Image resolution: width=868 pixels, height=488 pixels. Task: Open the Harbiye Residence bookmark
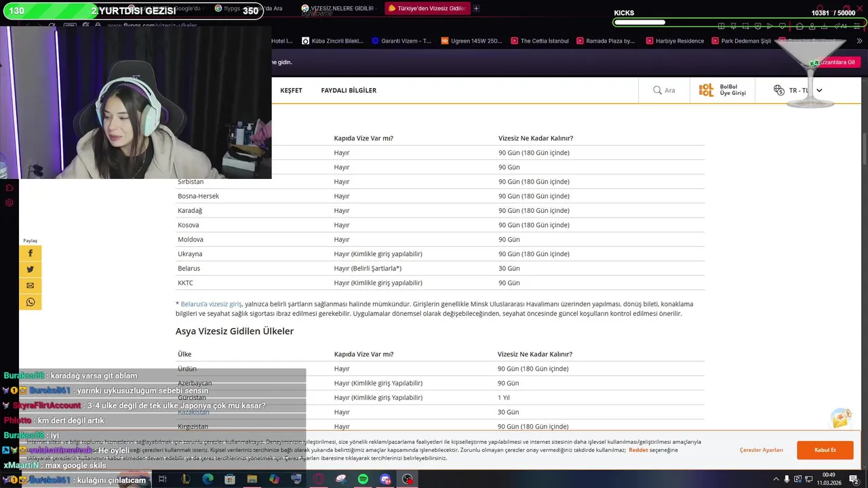click(x=675, y=41)
